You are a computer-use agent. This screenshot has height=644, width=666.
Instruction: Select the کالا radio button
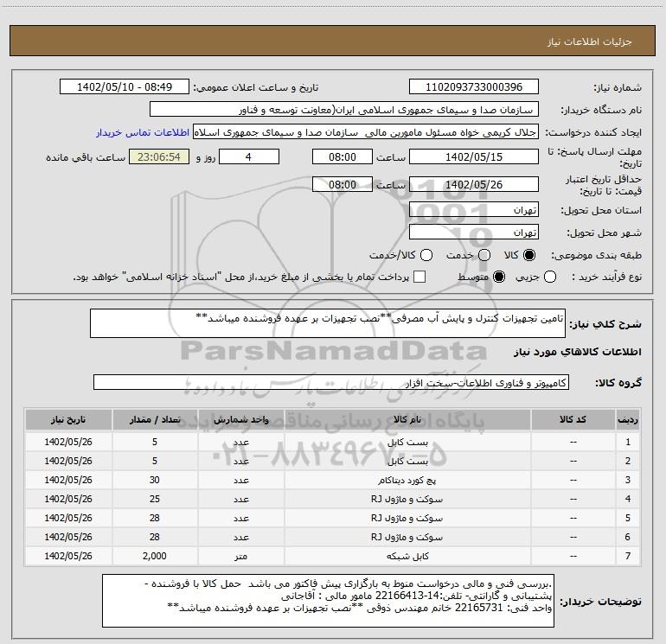[x=529, y=255]
